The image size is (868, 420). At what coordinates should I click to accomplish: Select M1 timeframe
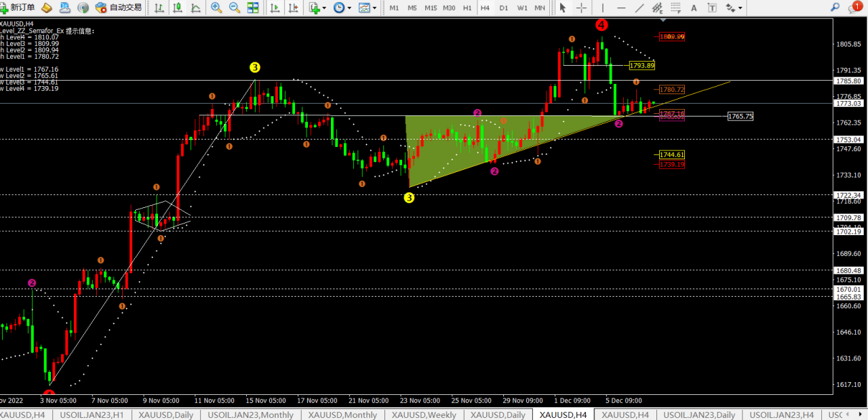394,8
